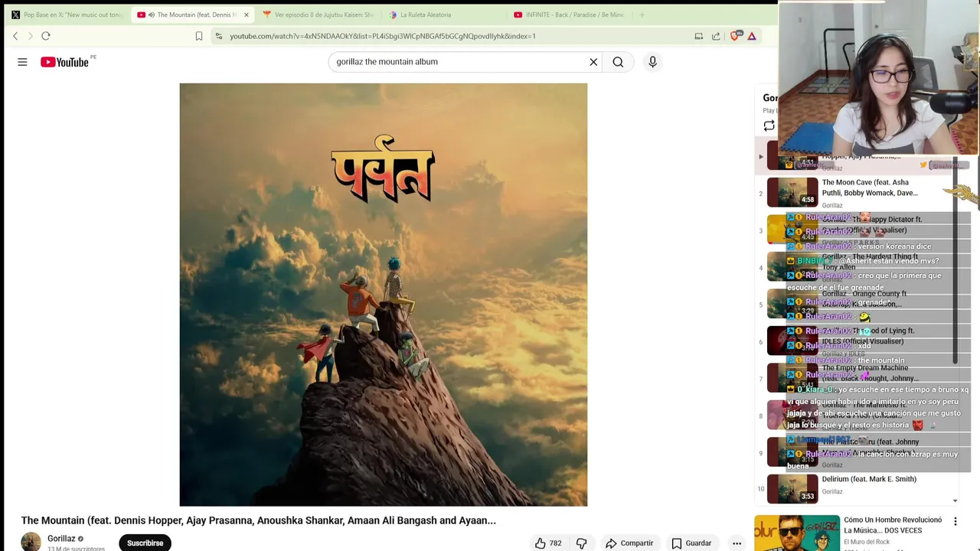This screenshot has height=551, width=980.
Task: Open Gorillaz channel avatar below title
Action: pos(31,541)
